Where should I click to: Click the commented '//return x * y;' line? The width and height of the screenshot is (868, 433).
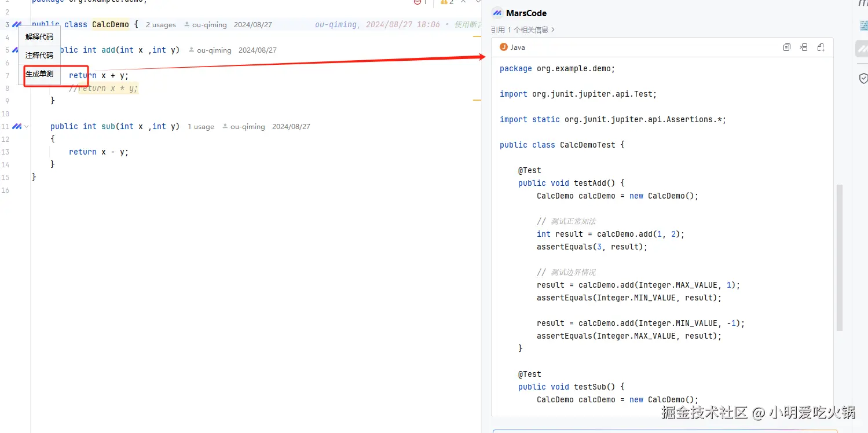coord(104,88)
